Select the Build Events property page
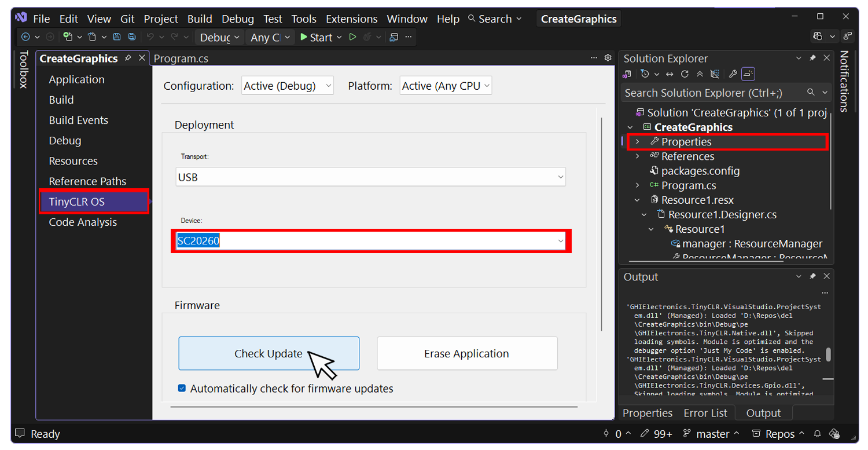 78,120
